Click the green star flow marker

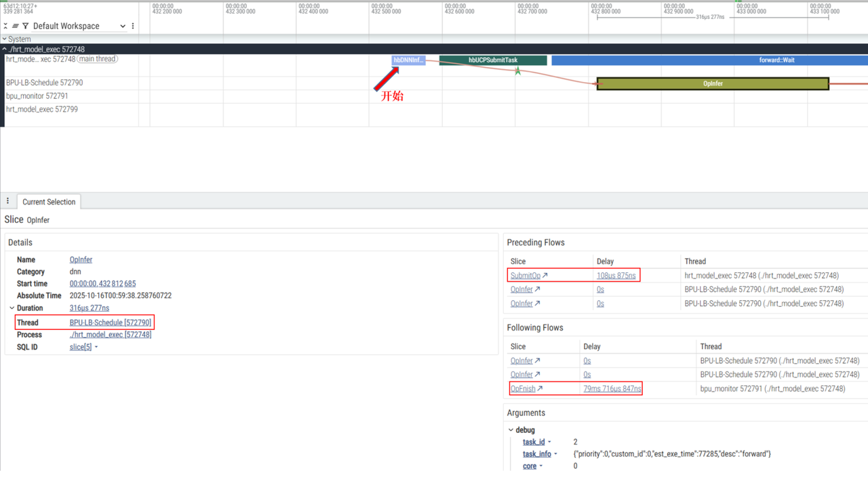tap(517, 70)
